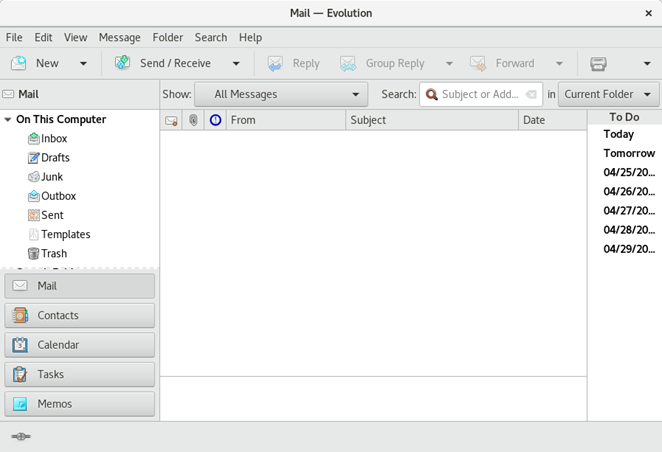Open the Edit menu
Screen dimensions: 662x452
(x=43, y=38)
